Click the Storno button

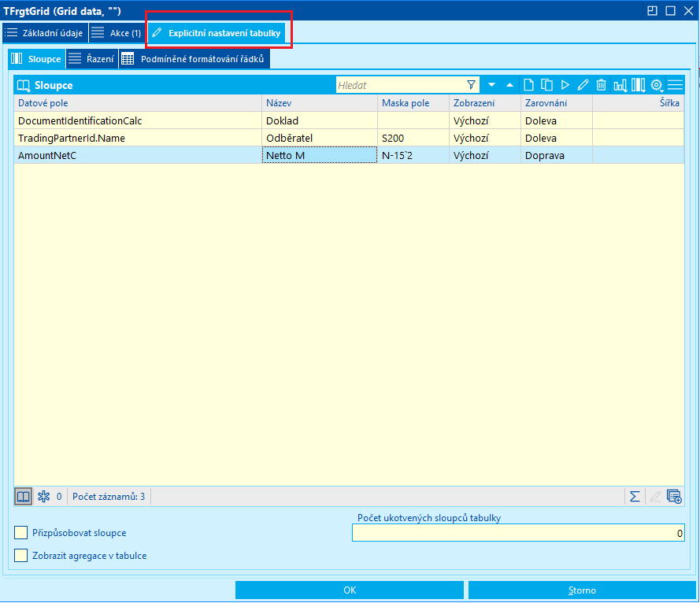[582, 590]
